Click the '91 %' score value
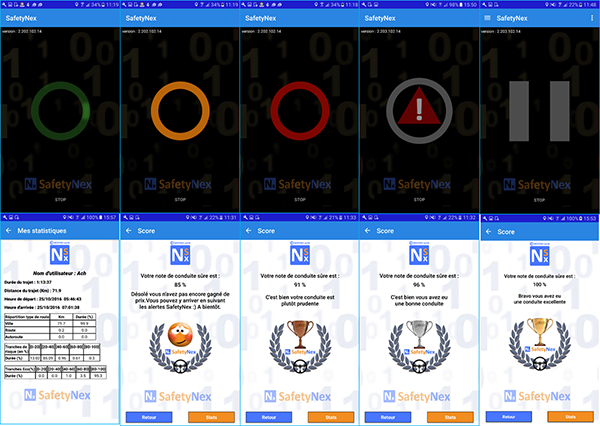600x426 pixels. pos(300,285)
